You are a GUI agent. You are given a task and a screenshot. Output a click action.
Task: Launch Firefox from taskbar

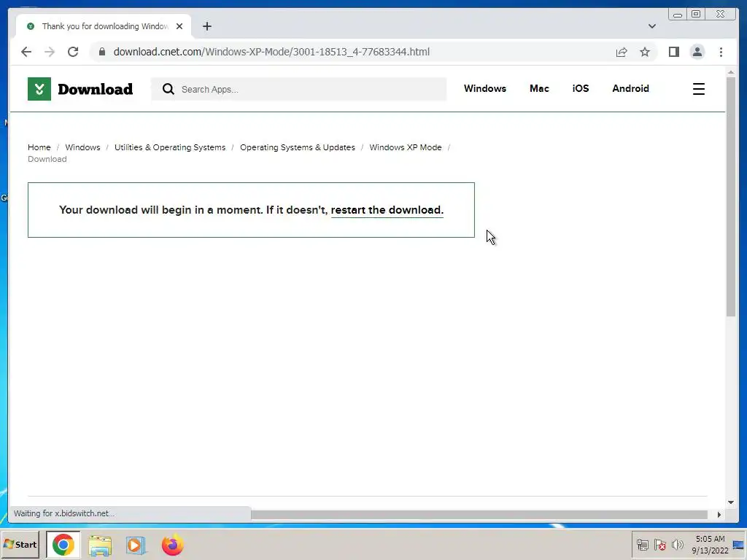pos(172,545)
